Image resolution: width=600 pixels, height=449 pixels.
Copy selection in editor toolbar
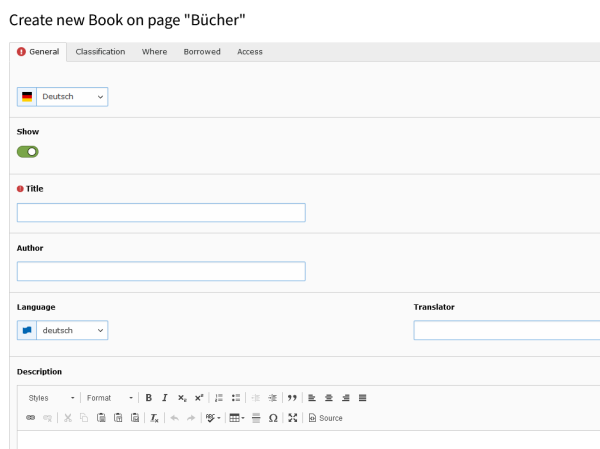84,418
